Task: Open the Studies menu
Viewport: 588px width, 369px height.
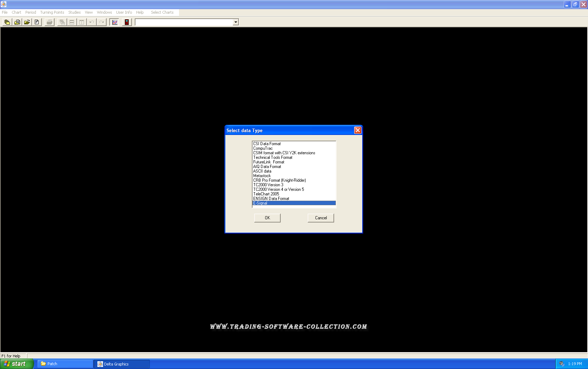Action: [74, 12]
